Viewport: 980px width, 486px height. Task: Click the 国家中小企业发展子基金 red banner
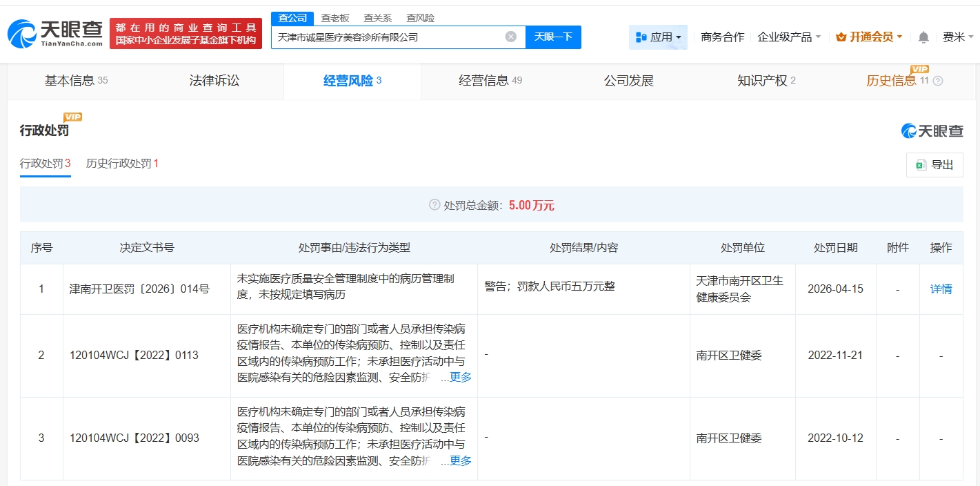tap(186, 34)
